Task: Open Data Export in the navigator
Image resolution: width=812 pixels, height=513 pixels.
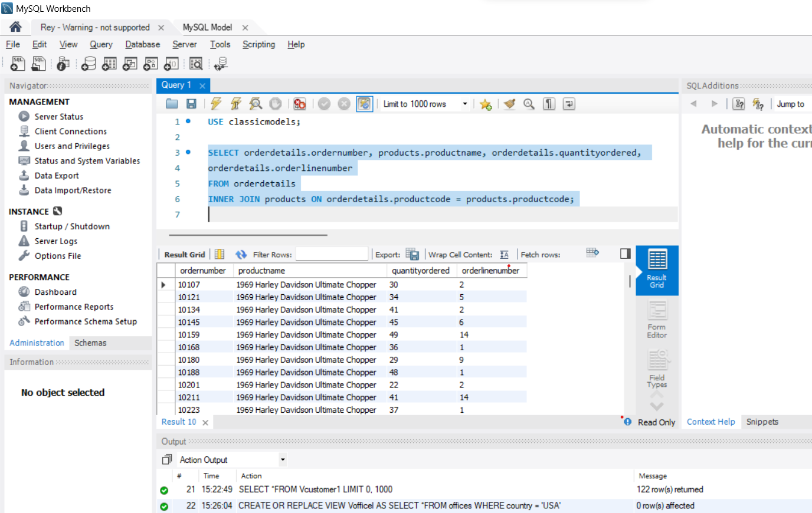Action: pos(57,176)
